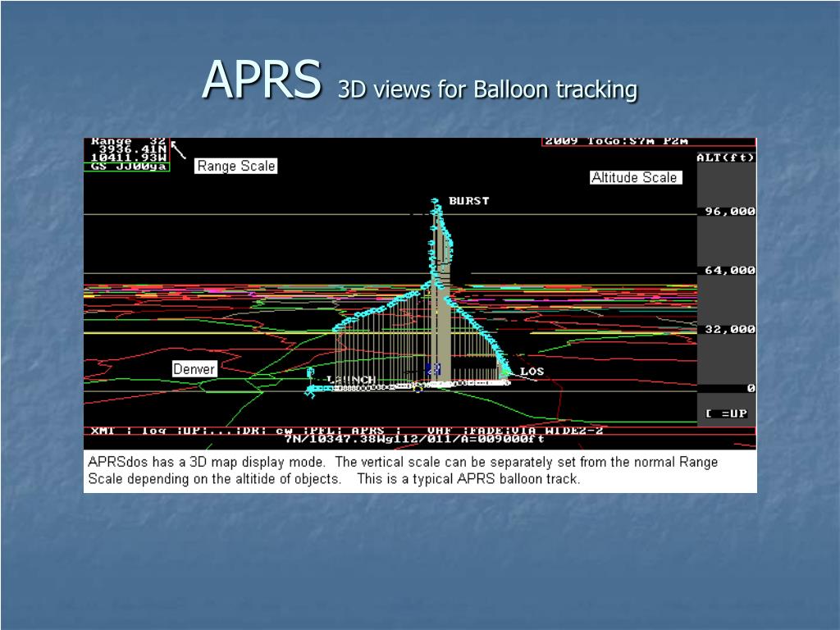This screenshot has width=840, height=630.
Task: Click 'FADE' in the status bar
Action: coord(486,431)
